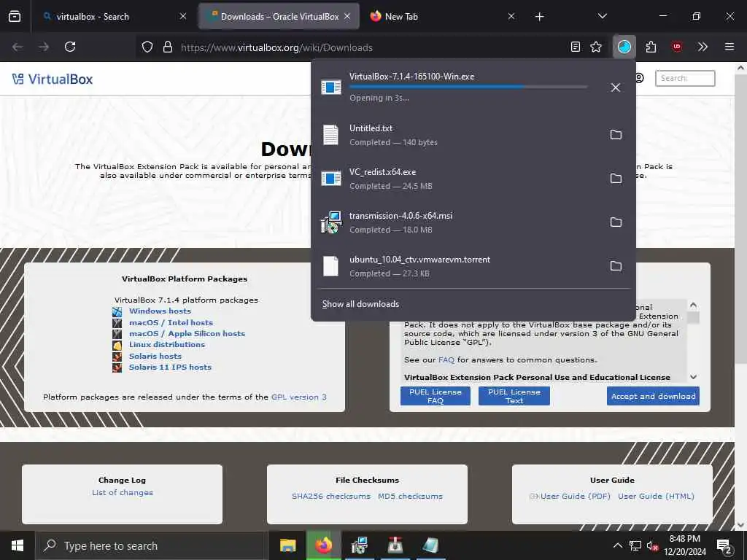Click VirtualBox logo home link
This screenshot has height=560, width=747.
[x=53, y=79]
